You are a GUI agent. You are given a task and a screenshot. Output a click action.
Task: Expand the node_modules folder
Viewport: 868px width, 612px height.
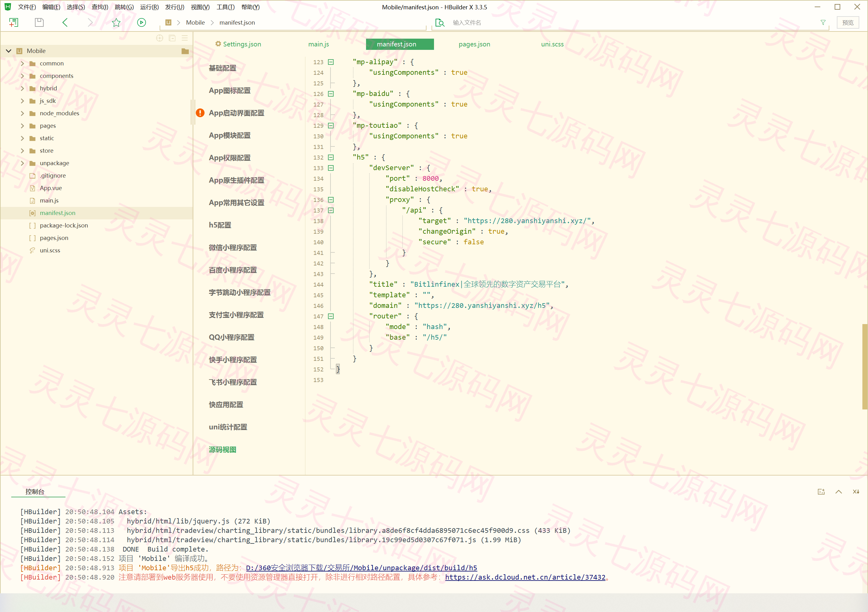22,113
